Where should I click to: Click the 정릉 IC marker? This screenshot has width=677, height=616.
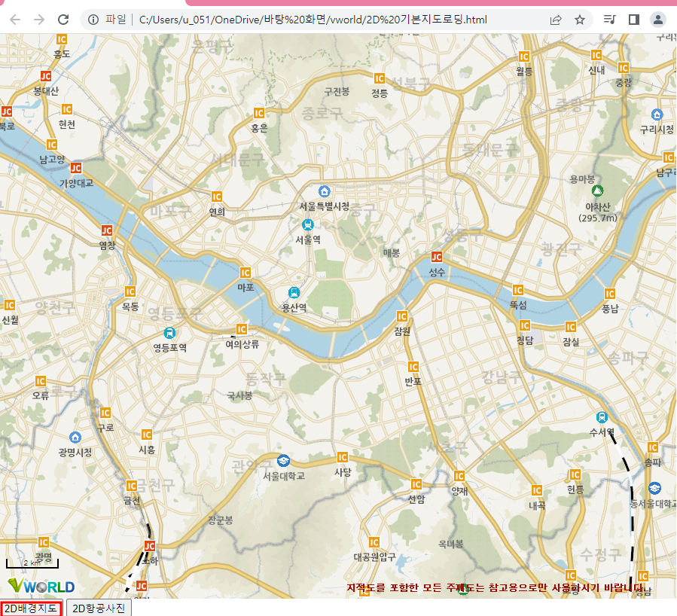tap(379, 78)
